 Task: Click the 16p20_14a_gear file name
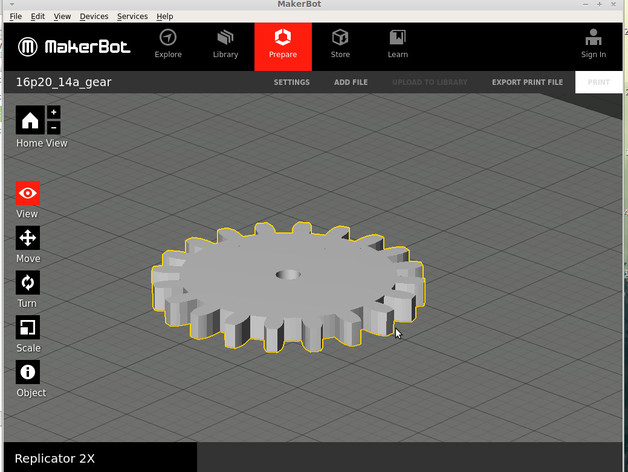(64, 82)
